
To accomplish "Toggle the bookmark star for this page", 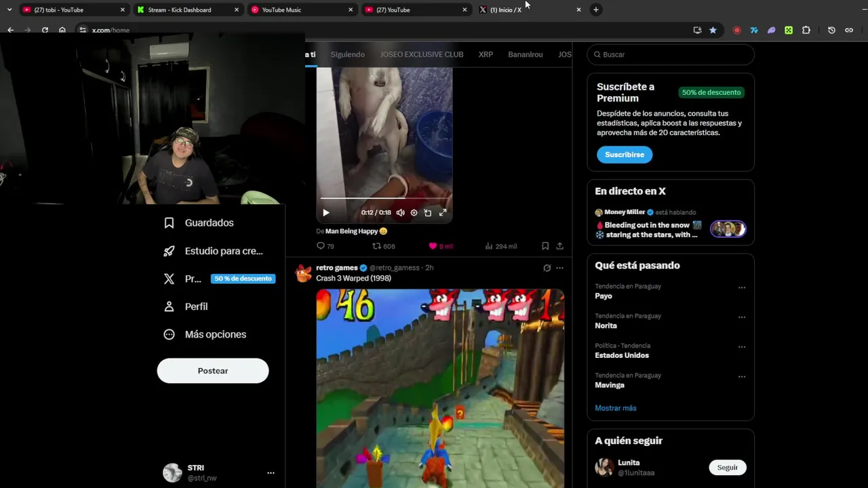I will click(x=713, y=30).
